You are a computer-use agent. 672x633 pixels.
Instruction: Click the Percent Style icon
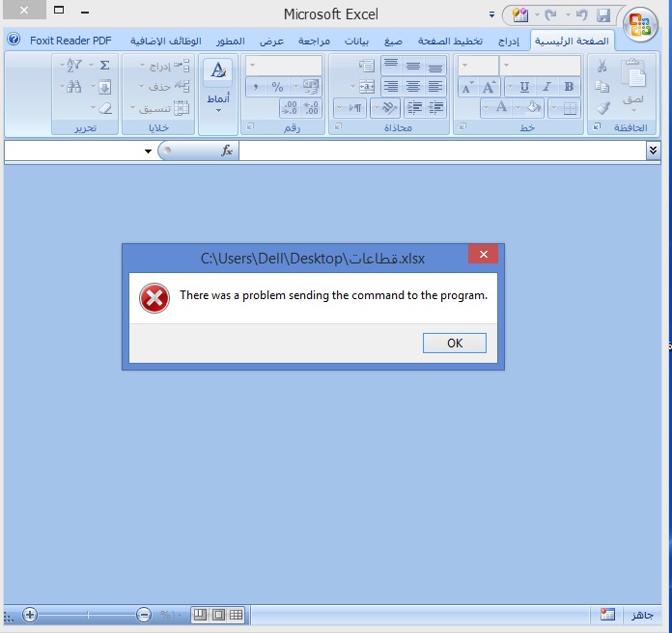[x=277, y=87]
